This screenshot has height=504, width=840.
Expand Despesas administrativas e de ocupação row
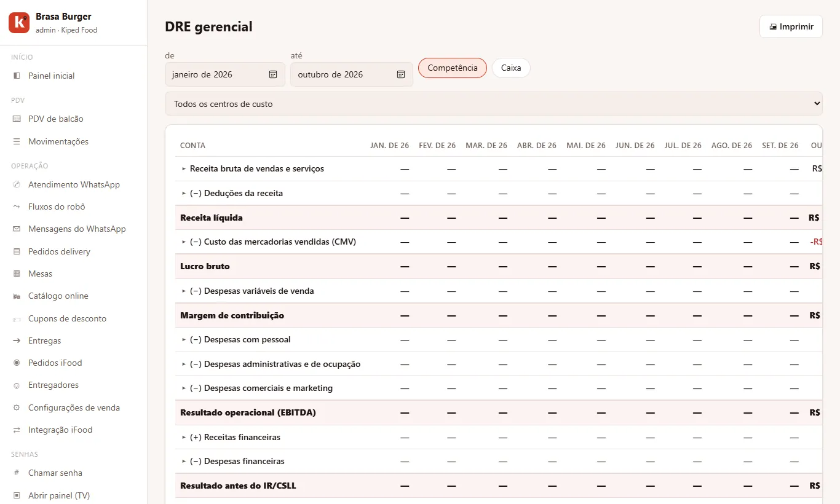tap(184, 364)
